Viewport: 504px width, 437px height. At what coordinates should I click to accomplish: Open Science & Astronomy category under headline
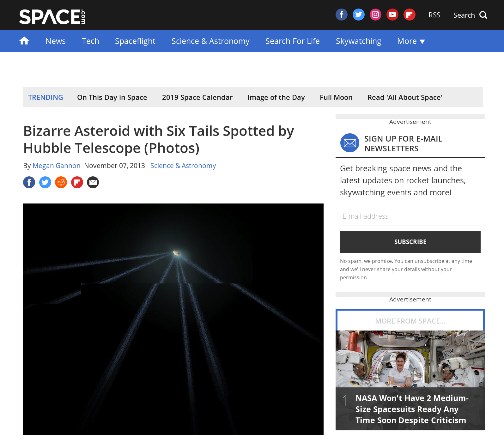(183, 166)
